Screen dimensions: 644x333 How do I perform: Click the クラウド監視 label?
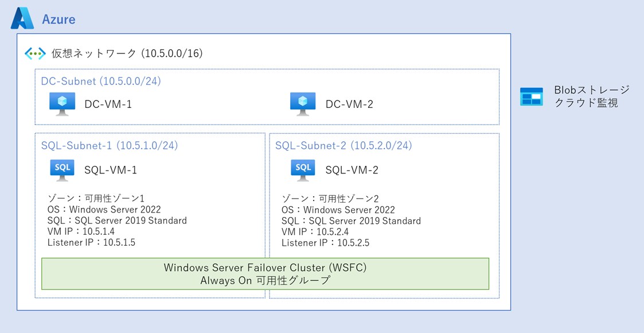click(586, 103)
